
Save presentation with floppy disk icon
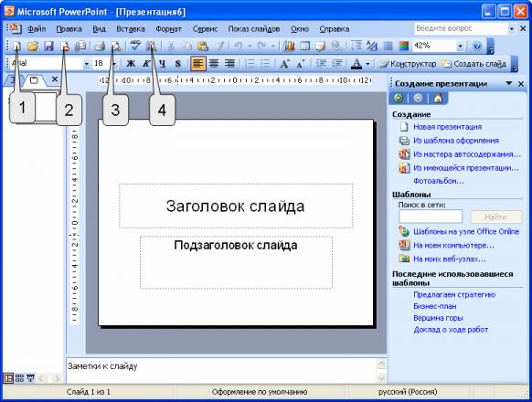click(48, 46)
